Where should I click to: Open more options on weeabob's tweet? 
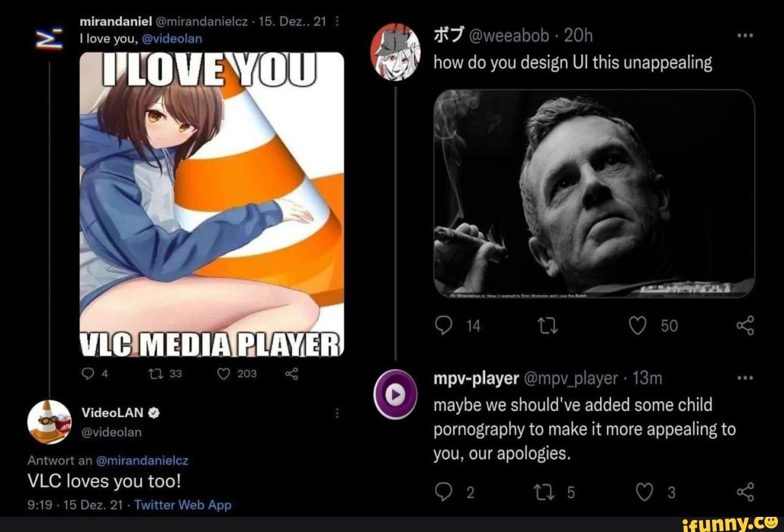point(745,33)
